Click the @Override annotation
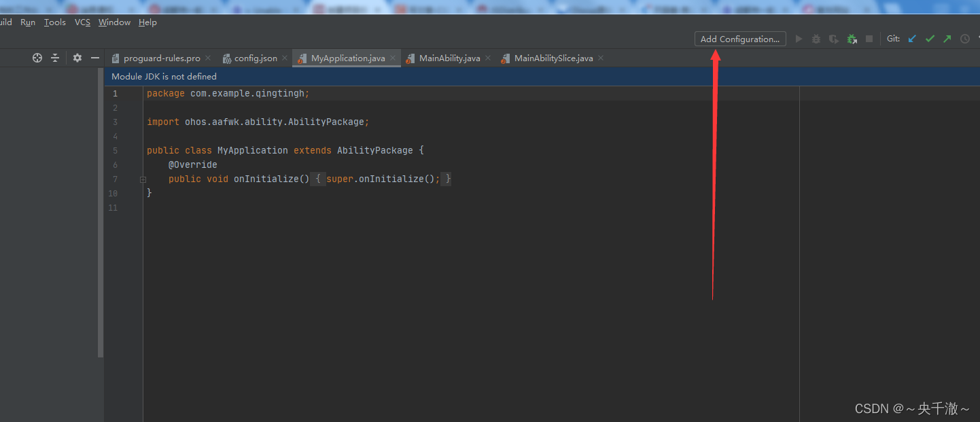 click(x=193, y=165)
